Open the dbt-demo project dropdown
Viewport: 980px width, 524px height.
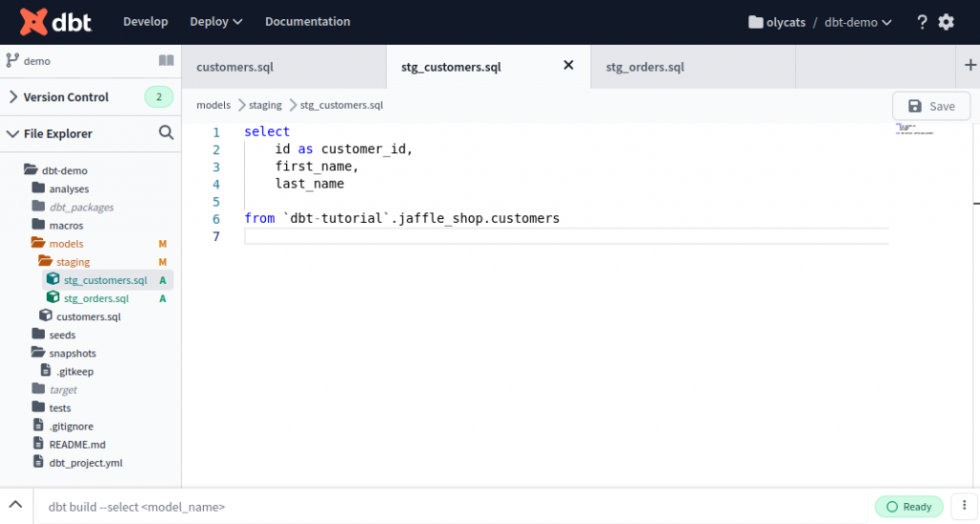click(857, 23)
